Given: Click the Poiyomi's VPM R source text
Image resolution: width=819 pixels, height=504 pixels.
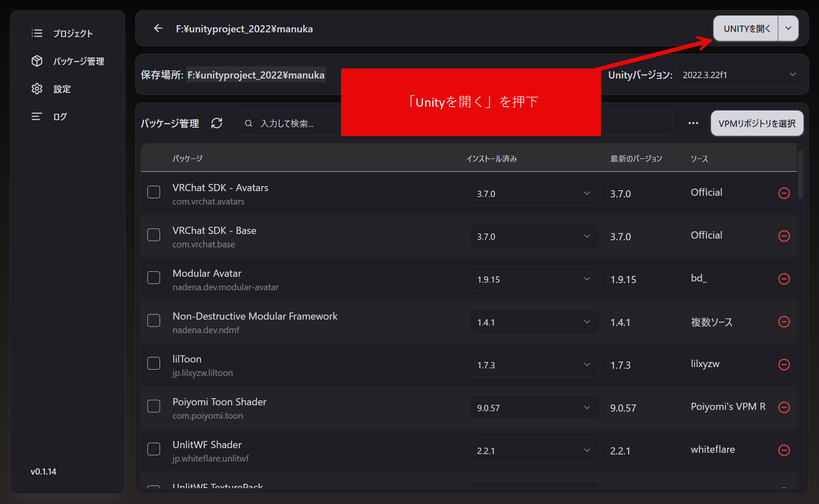Looking at the screenshot, I should (728, 407).
